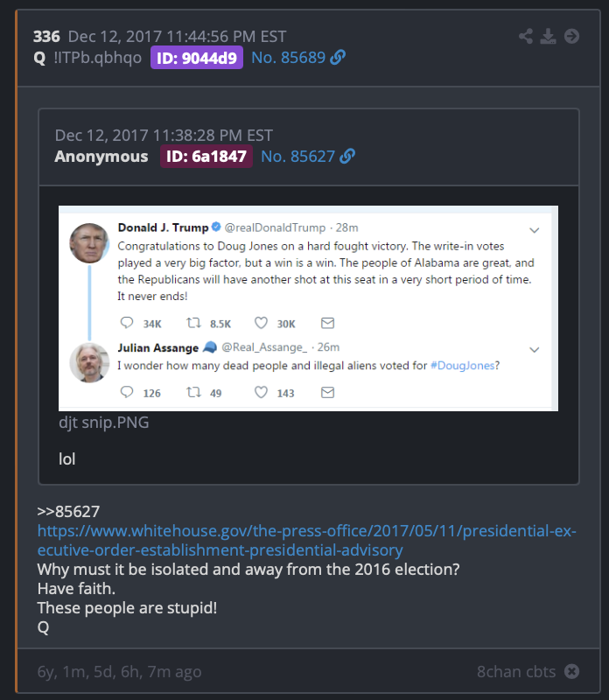Open the whitehouse.gov executive order link
The image size is (609, 700).
click(x=307, y=540)
